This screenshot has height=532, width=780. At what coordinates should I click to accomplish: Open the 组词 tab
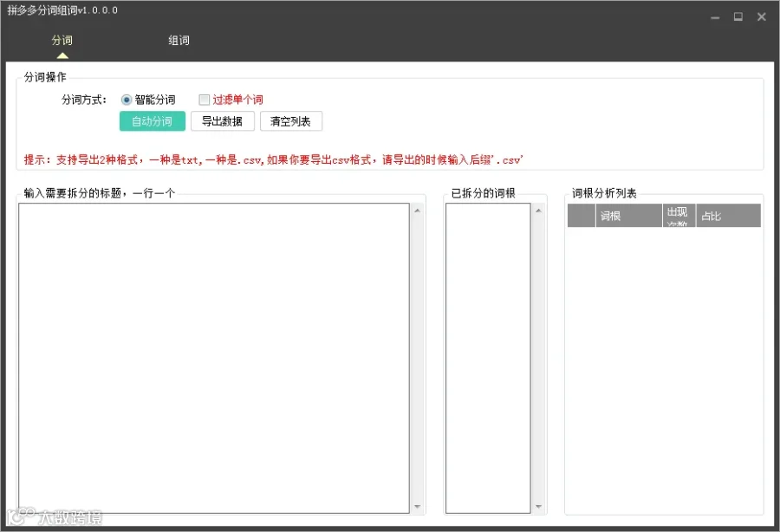[x=179, y=40]
